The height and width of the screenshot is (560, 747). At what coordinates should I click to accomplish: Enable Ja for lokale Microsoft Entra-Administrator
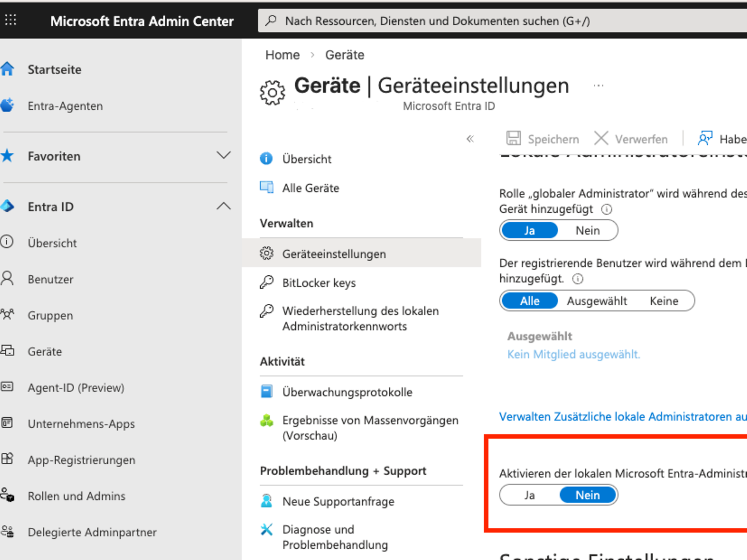coord(529,495)
